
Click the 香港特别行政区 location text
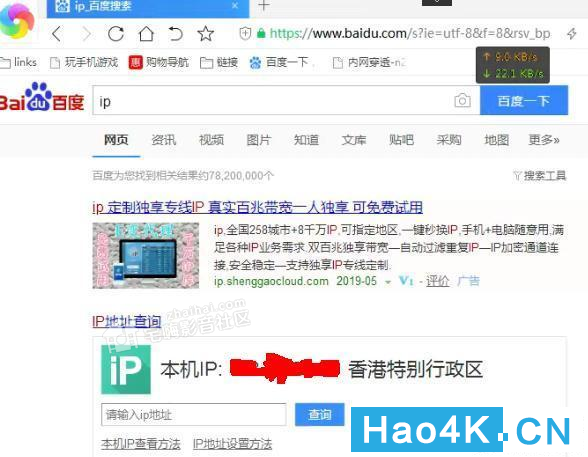coord(415,369)
